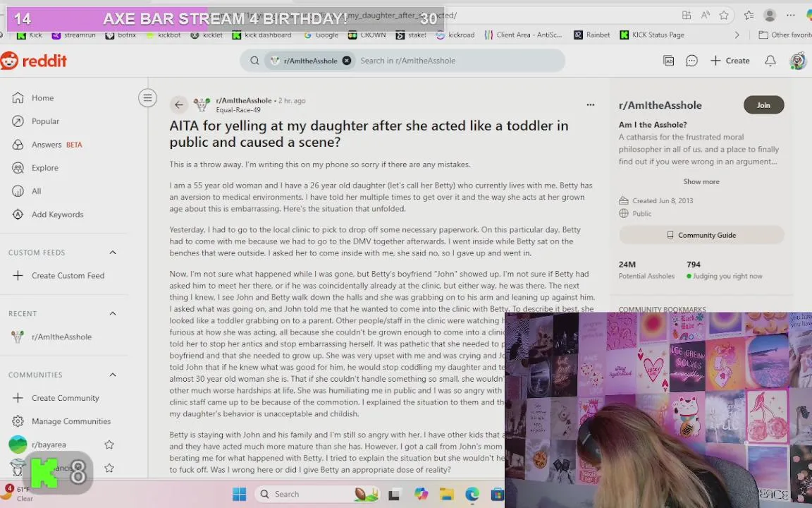This screenshot has width=812, height=508.
Task: Open the streamrun bookmark
Action: pos(74,35)
